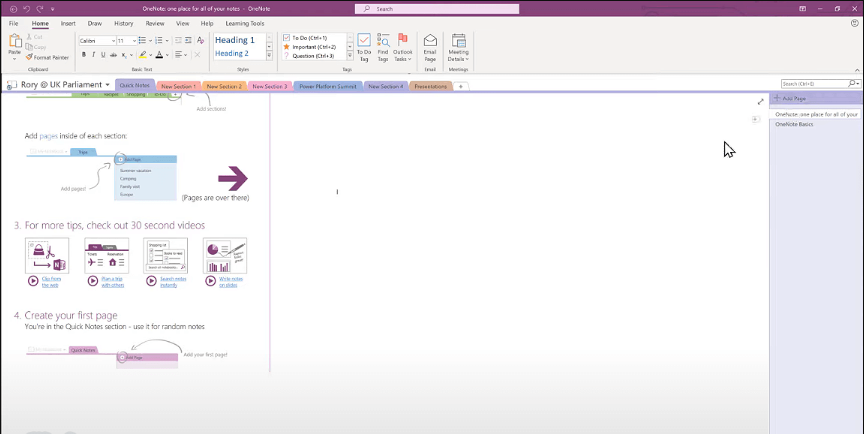Apply bold formatting
This screenshot has height=434, width=864.
[84, 55]
